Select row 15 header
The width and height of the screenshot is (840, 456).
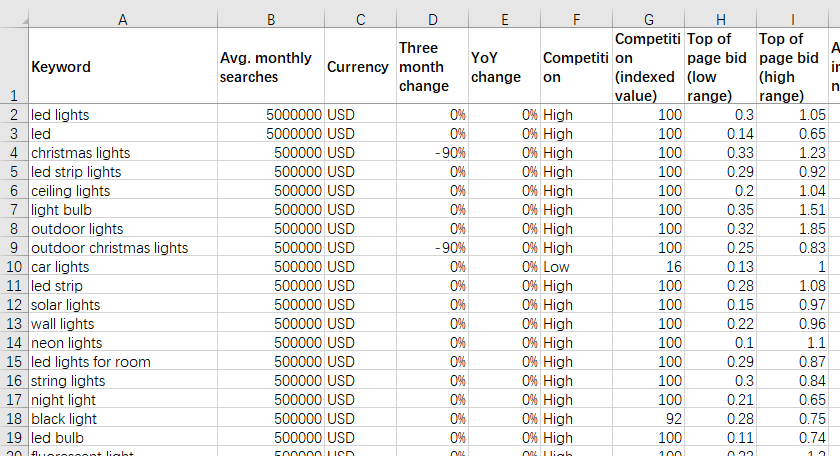tap(13, 362)
